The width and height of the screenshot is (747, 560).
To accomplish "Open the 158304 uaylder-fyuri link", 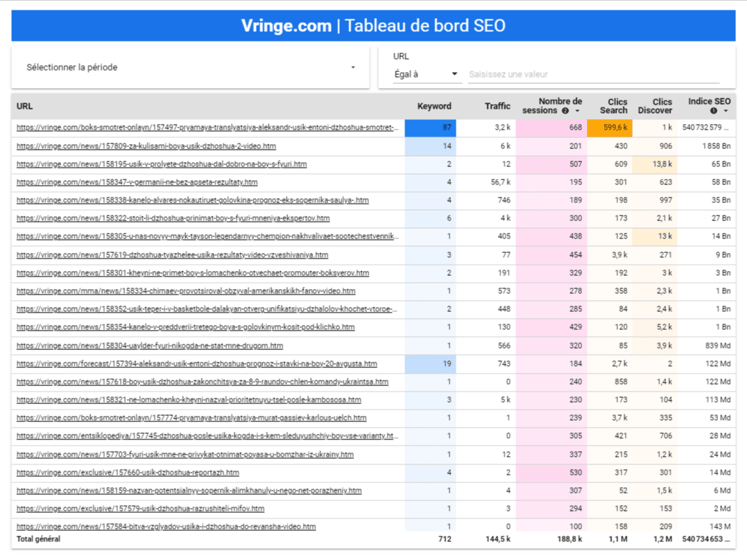I will click(x=150, y=346).
